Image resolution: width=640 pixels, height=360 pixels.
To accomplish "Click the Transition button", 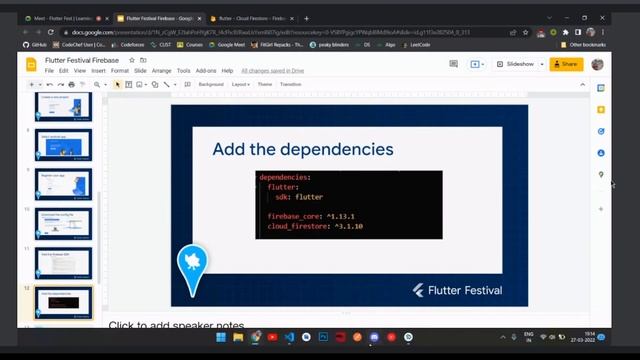I will (x=291, y=84).
